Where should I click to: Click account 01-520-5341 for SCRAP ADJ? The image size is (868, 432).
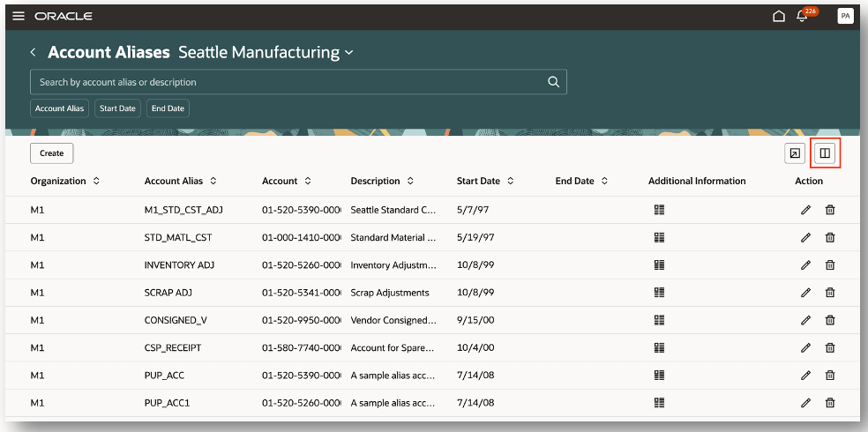click(x=301, y=292)
